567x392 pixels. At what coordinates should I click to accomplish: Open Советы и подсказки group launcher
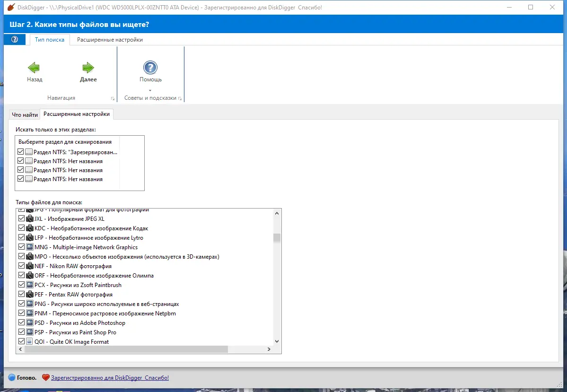click(180, 98)
